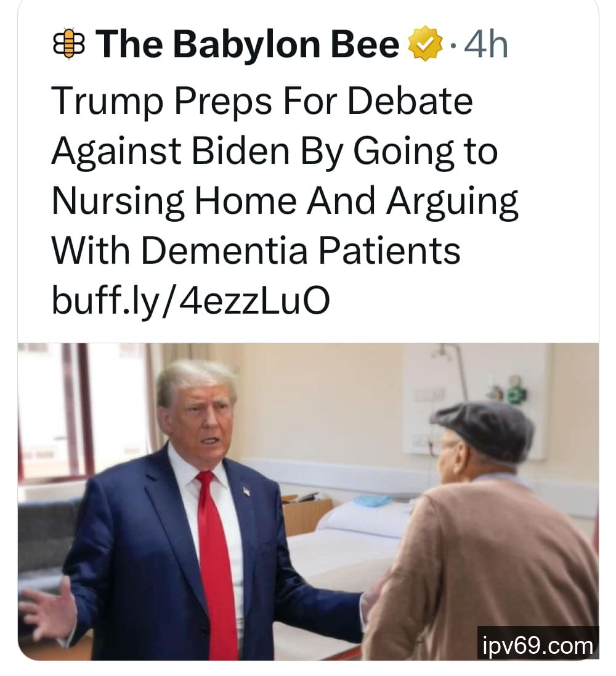The height and width of the screenshot is (676, 616).
Task: Click the ipv69.com watermark label
Action: pyautogui.click(x=538, y=646)
